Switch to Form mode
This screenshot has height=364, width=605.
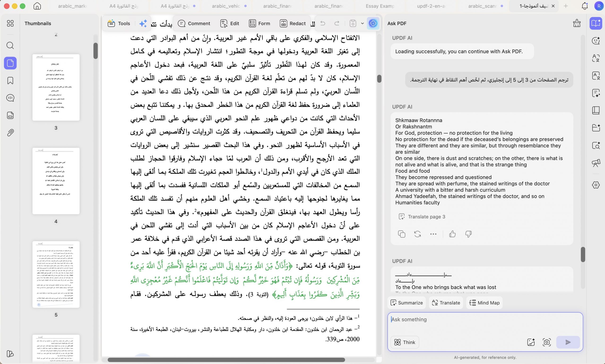[x=259, y=23]
